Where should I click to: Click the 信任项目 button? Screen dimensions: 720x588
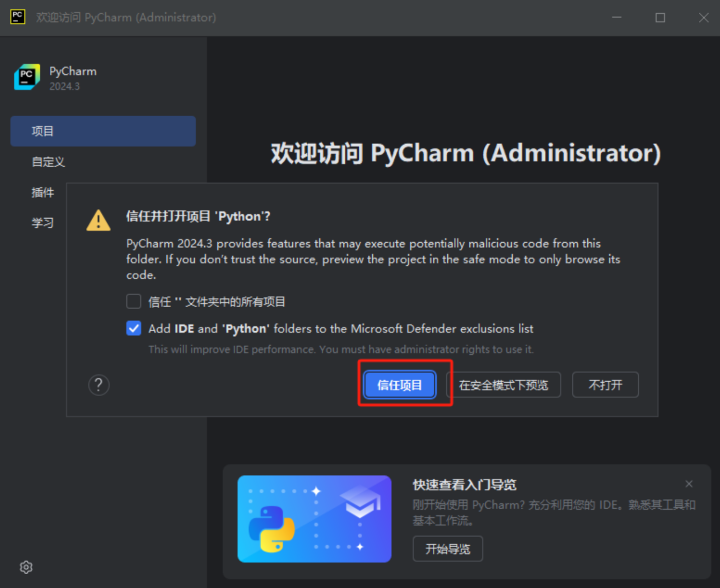click(400, 385)
